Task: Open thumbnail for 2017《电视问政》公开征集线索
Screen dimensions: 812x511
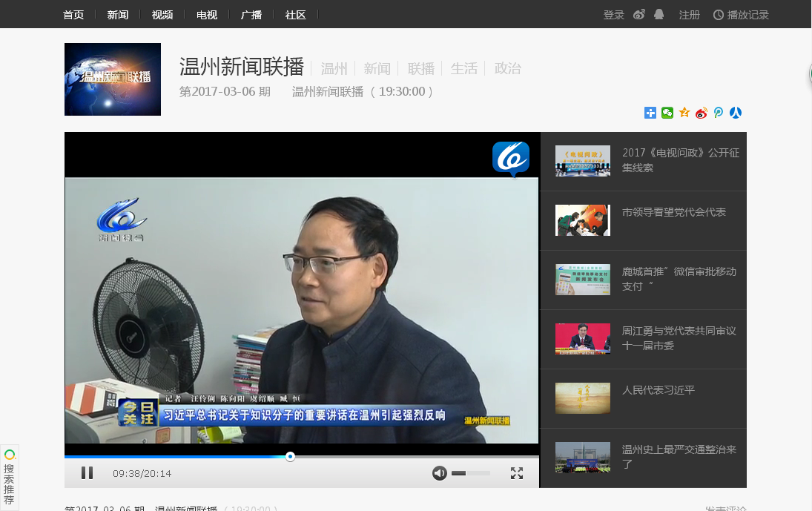Action: [583, 161]
